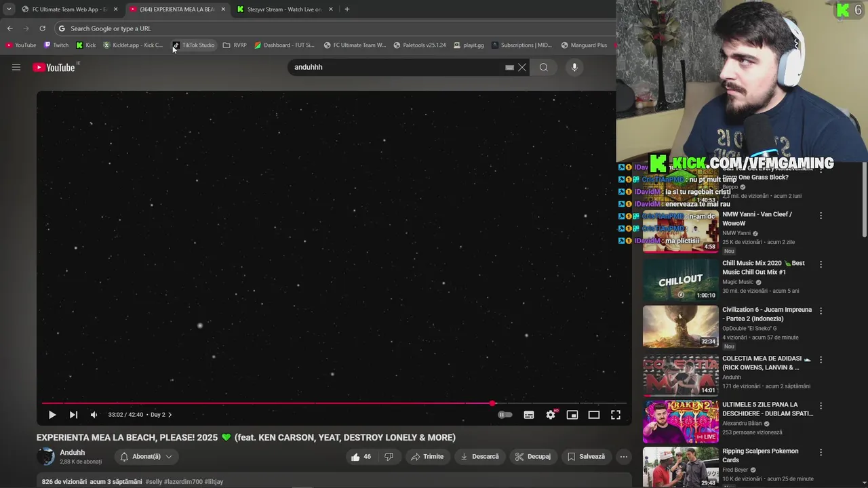Open the Anduhh channel name link

(x=72, y=453)
